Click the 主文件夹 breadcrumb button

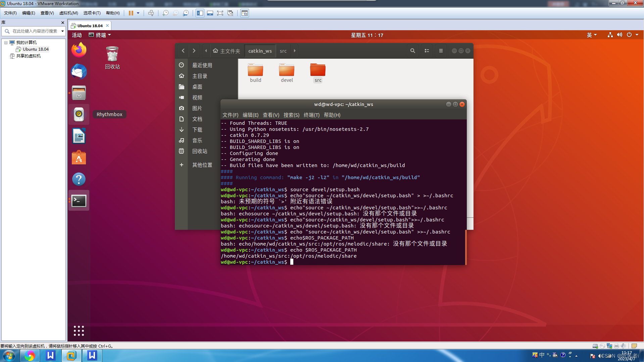pyautogui.click(x=227, y=51)
